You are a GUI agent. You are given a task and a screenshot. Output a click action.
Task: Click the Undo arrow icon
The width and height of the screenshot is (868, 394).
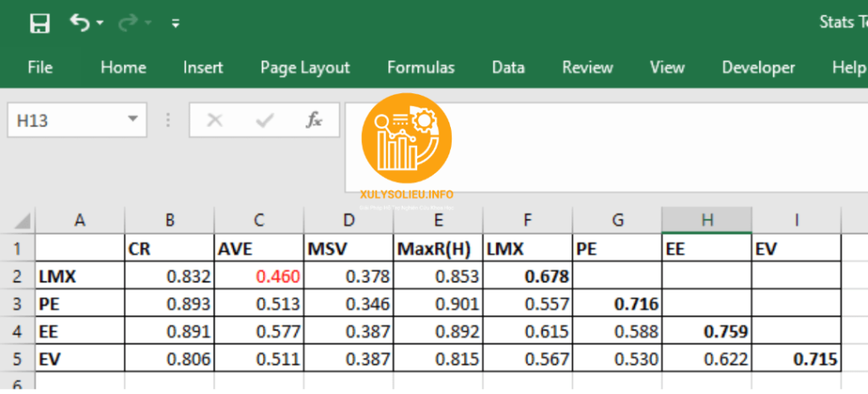point(80,23)
